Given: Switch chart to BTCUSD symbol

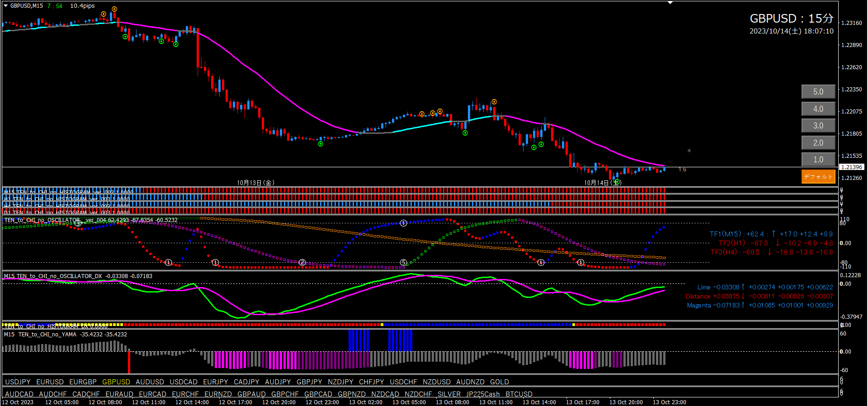Looking at the screenshot, I should [x=519, y=394].
